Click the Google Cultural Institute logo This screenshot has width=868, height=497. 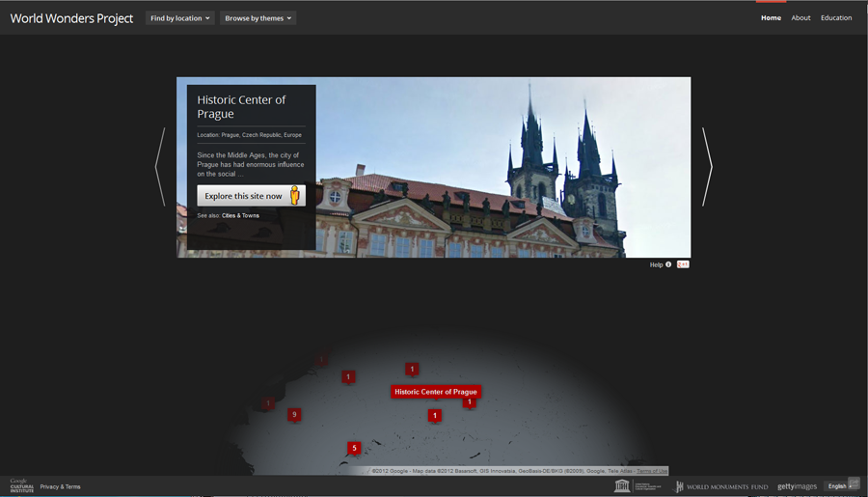[x=21, y=486]
